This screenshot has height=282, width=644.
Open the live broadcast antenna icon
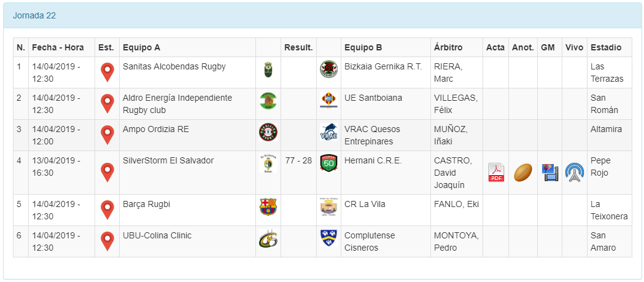(x=575, y=173)
